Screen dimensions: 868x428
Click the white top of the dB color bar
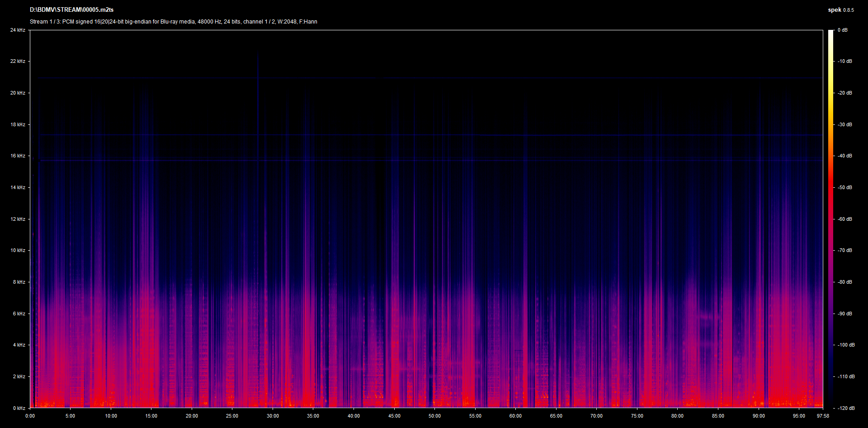pos(830,34)
